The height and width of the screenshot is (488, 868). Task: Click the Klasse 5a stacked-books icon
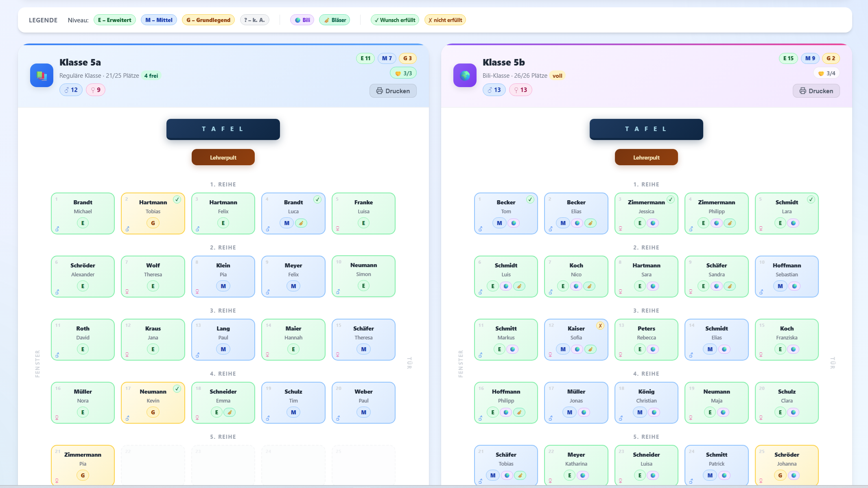42,75
